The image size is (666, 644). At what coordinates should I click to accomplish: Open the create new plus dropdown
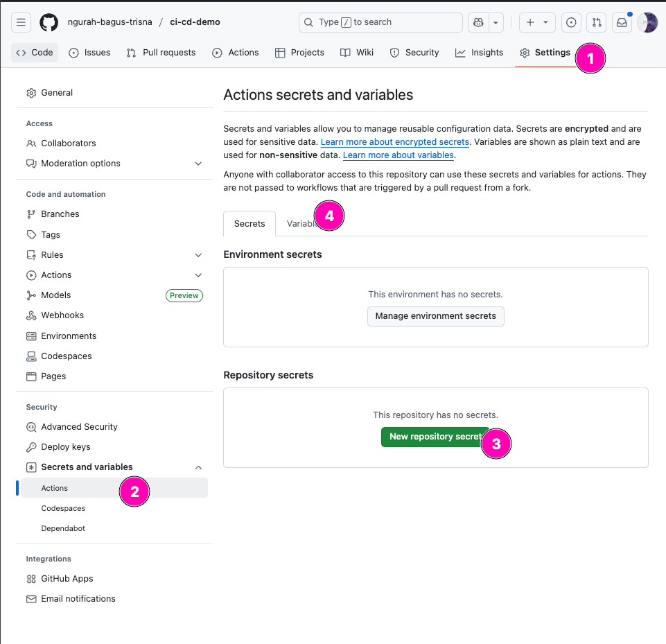coord(537,22)
